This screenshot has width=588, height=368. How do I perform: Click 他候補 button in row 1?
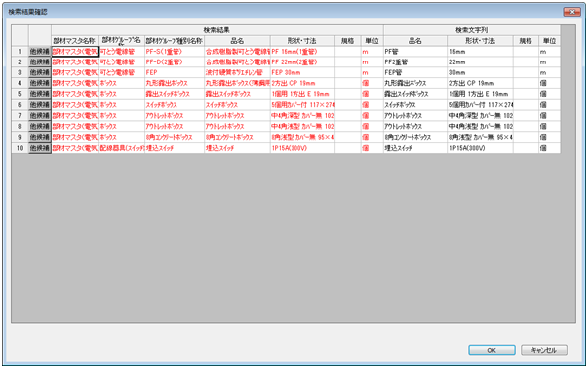point(40,52)
